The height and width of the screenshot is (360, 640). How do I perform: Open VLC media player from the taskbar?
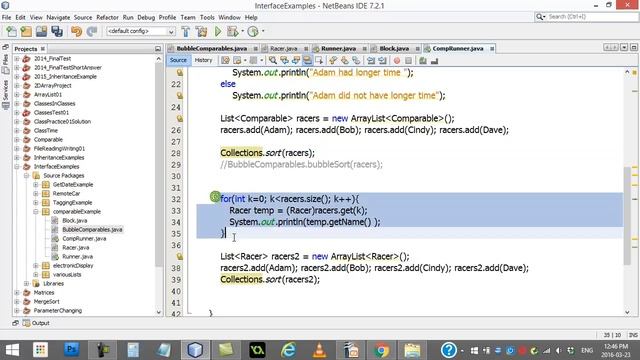coord(319,350)
